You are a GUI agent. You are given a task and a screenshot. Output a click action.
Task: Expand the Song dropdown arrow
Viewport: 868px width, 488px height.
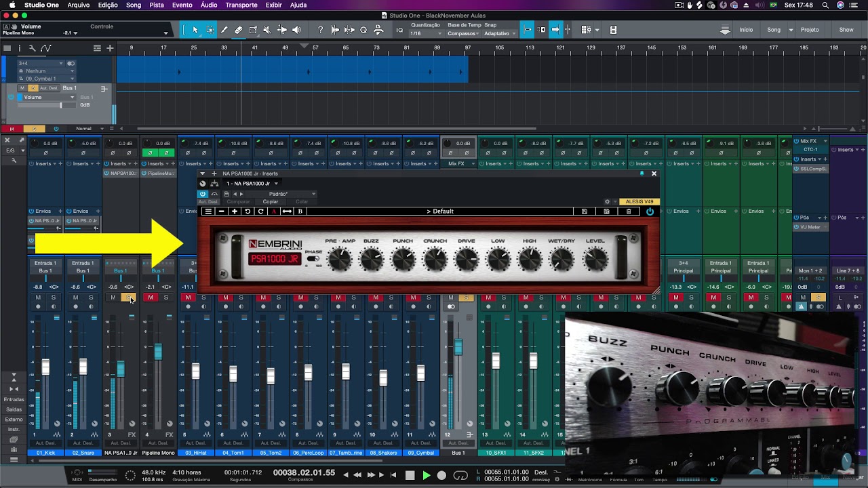(791, 30)
